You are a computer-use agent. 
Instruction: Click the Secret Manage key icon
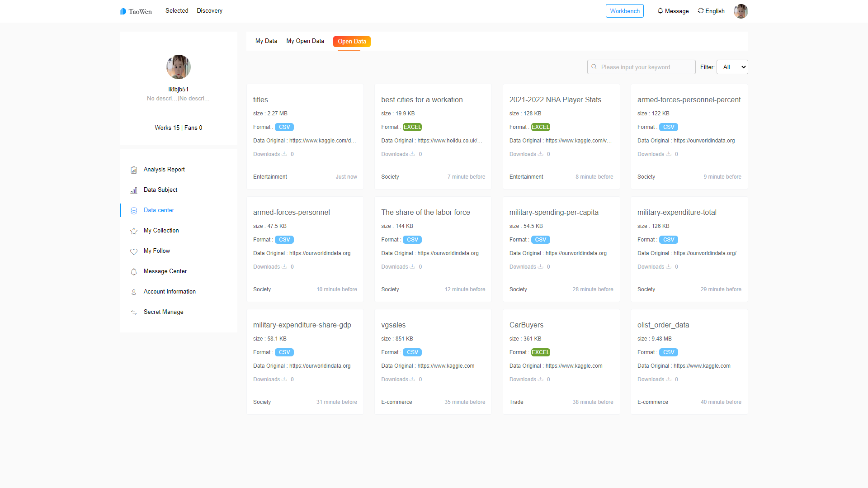click(134, 313)
